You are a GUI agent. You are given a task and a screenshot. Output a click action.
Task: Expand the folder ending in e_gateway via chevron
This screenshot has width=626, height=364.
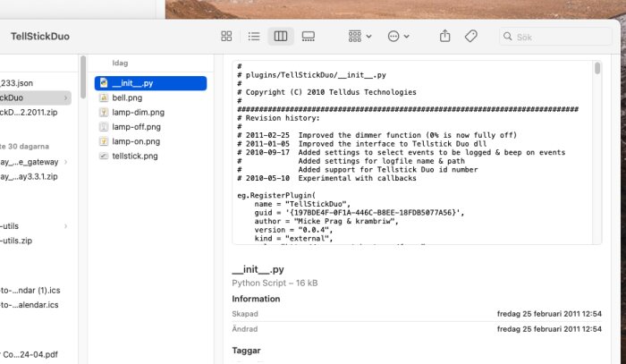click(x=66, y=162)
